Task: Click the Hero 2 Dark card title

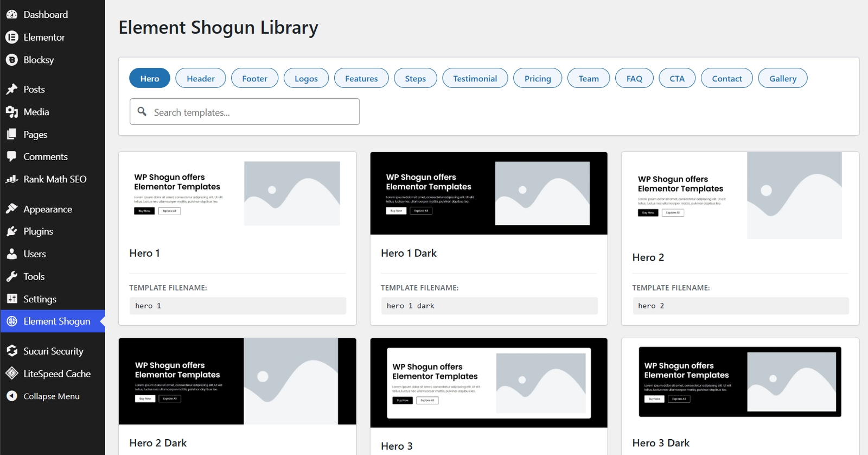Action: click(158, 443)
